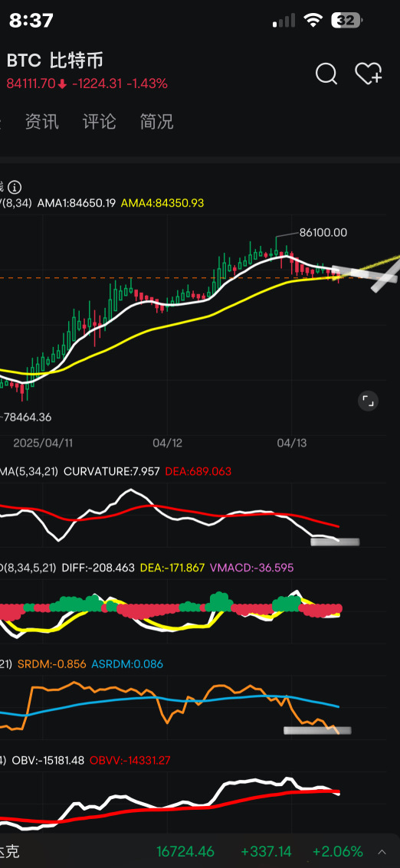
Task: Select the DEA:689.063 red indicator value
Action: point(198,472)
